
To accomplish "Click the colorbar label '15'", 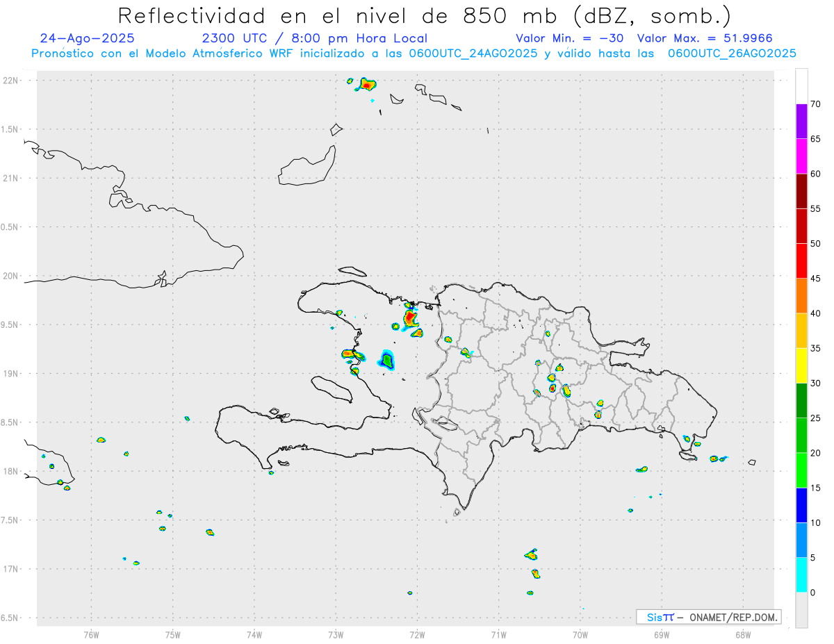I will 815,488.
